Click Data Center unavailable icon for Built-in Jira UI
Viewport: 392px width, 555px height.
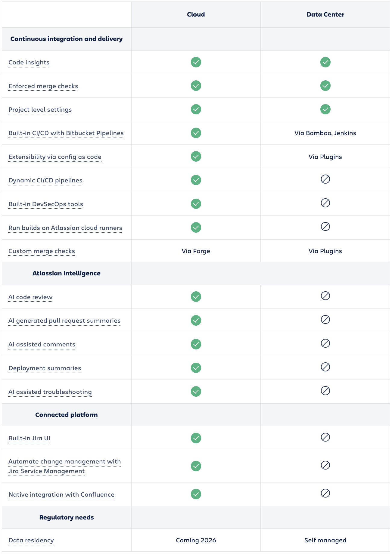(x=325, y=437)
